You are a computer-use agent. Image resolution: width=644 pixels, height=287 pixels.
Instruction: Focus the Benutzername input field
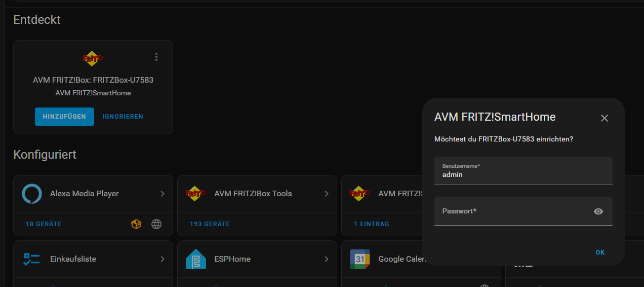tap(524, 171)
